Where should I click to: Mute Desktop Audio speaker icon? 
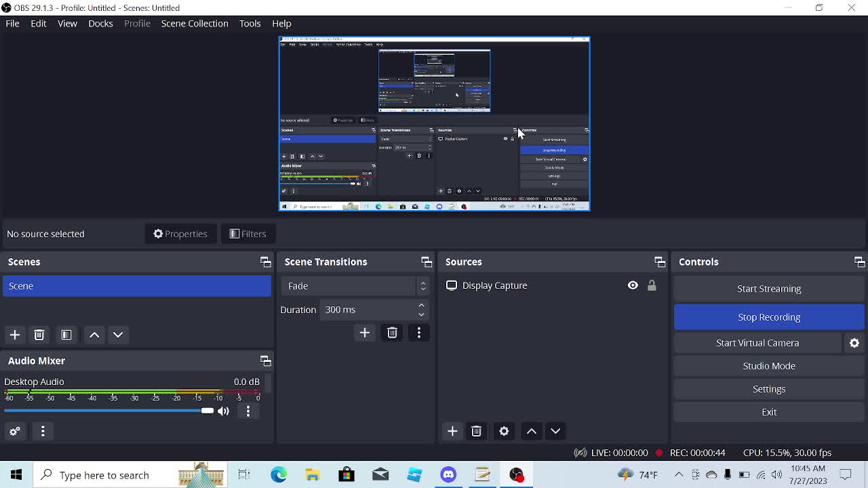pos(224,411)
